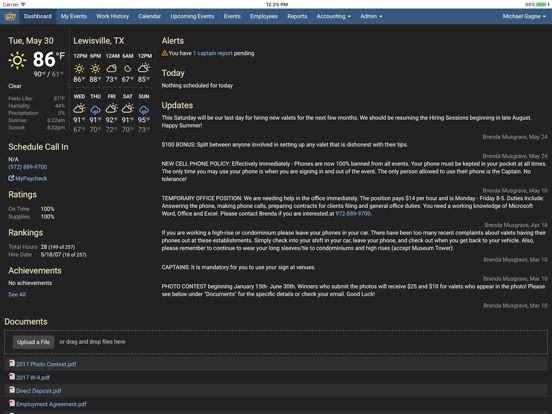Screen dimensions: 552x414
Task: Click the 86°F current temperature
Action: 49,59
